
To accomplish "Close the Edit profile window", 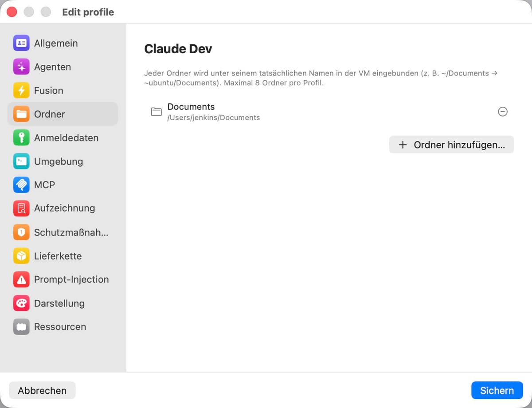I will [x=12, y=12].
